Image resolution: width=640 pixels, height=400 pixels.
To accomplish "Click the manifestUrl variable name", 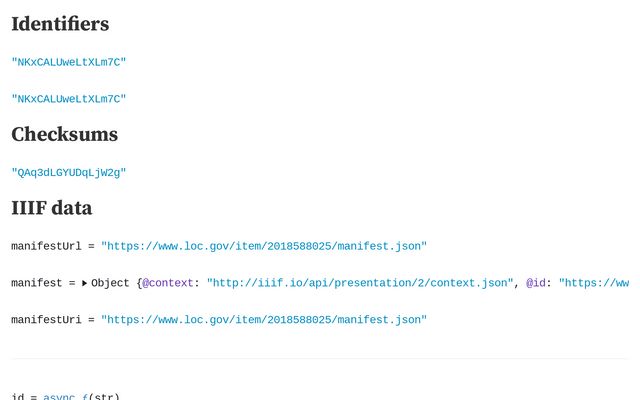I will click(46, 246).
